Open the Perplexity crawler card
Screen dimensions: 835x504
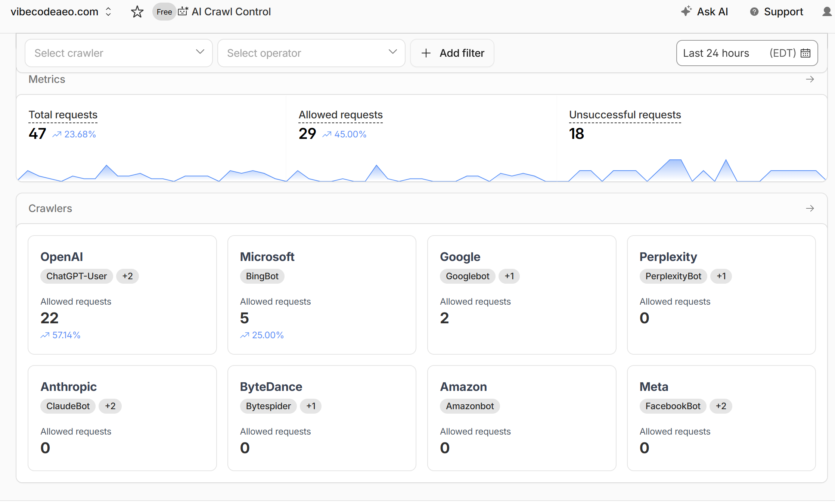pyautogui.click(x=721, y=295)
